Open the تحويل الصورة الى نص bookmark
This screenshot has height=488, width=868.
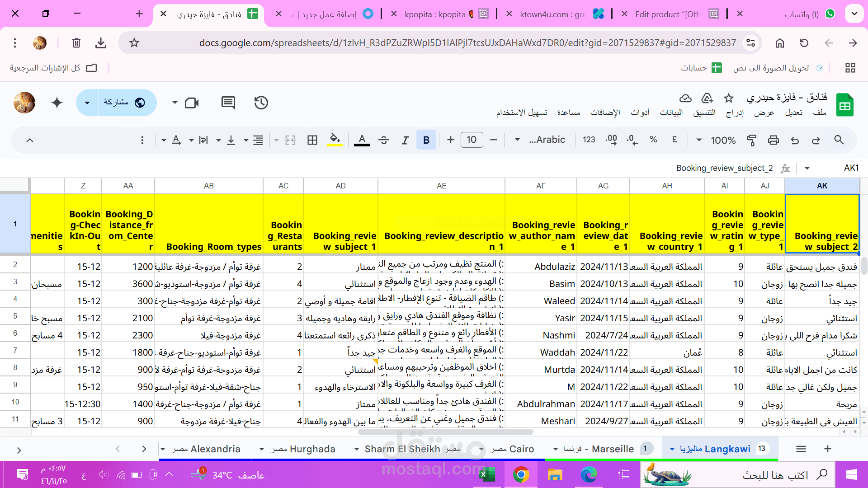(778, 68)
